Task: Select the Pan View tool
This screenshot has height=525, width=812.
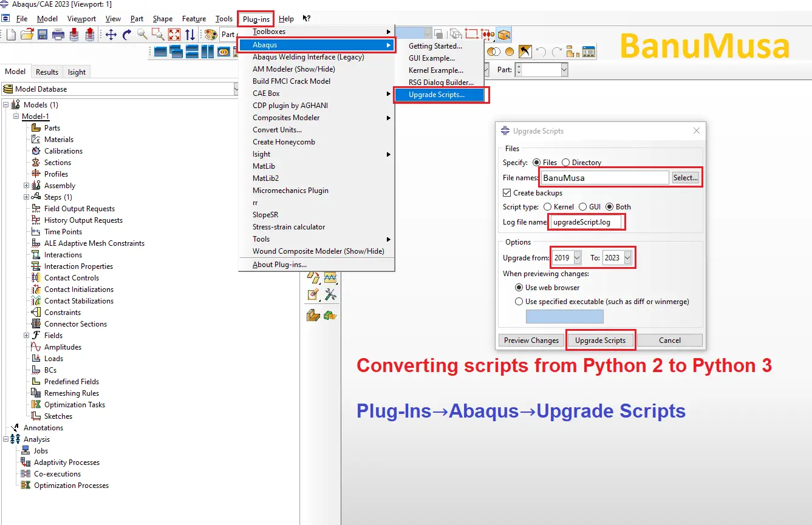Action: [111, 35]
